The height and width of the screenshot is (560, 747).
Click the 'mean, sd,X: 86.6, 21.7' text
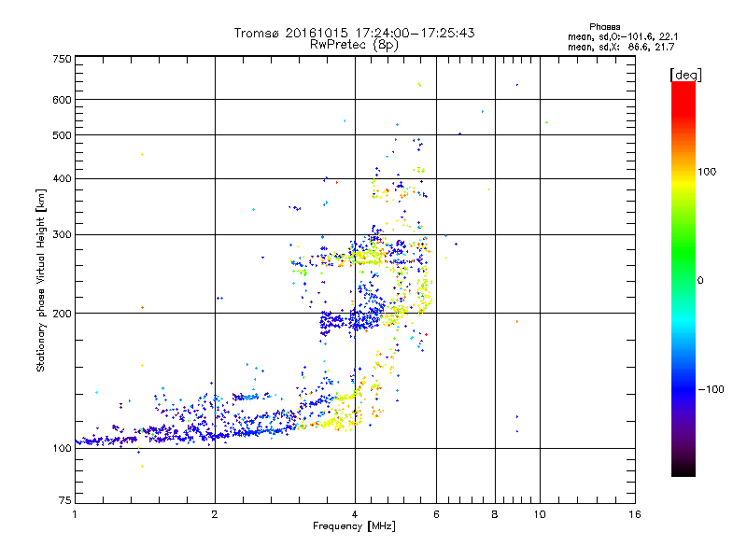(621, 48)
